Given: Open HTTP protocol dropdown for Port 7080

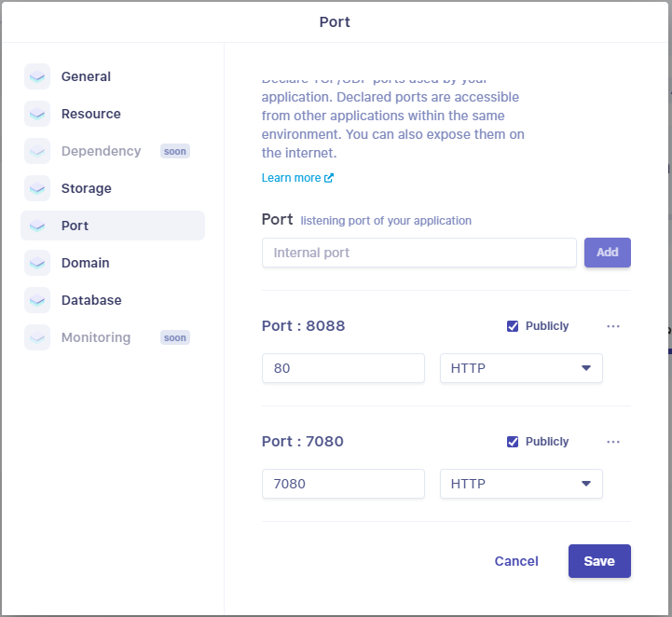Looking at the screenshot, I should 521,484.
